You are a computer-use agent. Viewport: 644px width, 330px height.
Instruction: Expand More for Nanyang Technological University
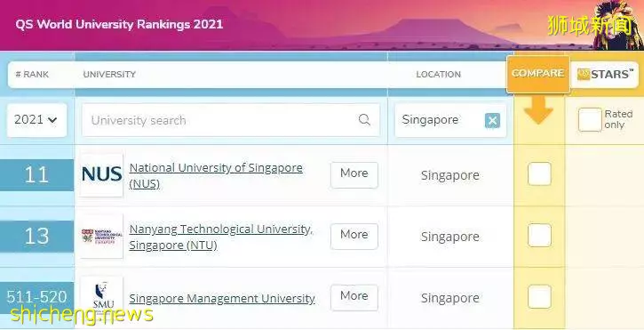point(354,237)
